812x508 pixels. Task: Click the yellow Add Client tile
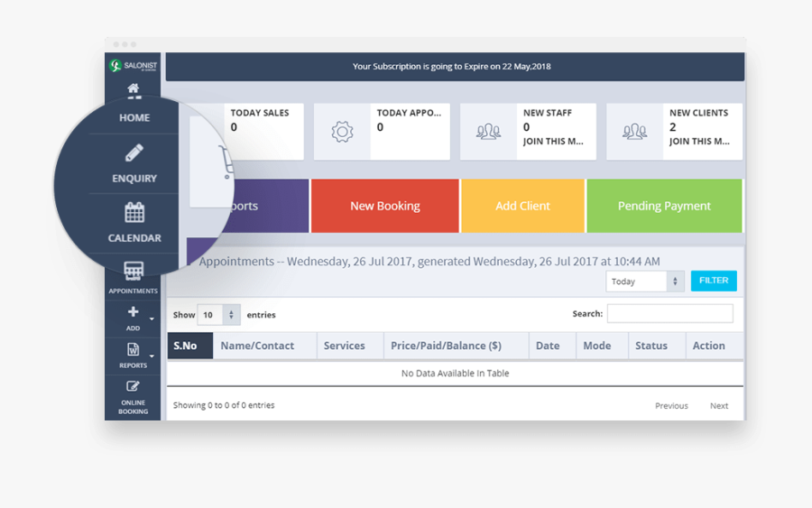(x=522, y=206)
